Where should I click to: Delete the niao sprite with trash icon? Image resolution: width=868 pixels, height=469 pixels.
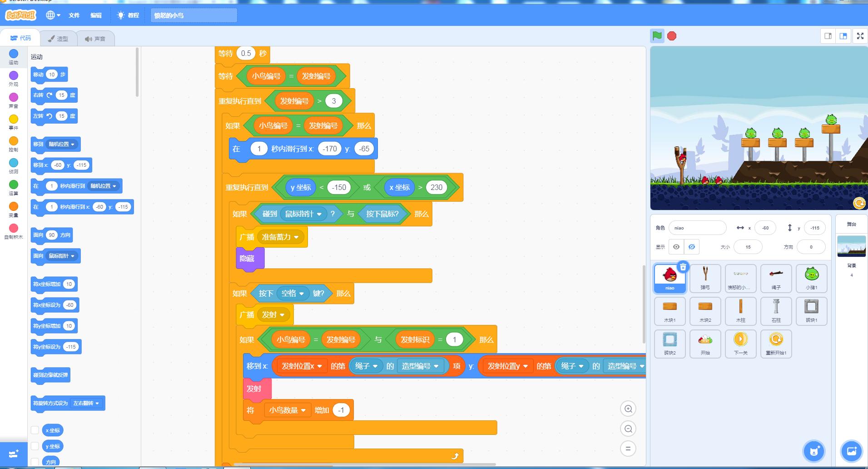(x=683, y=267)
